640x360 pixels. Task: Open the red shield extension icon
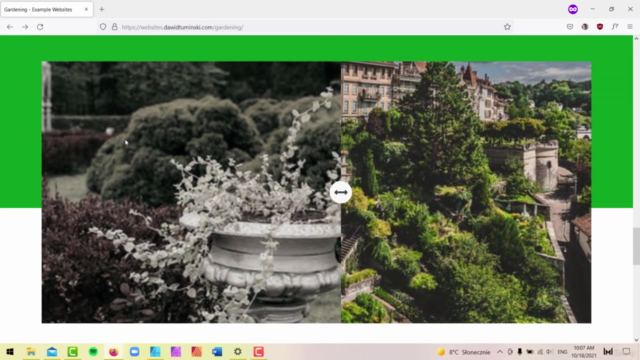coord(600,27)
